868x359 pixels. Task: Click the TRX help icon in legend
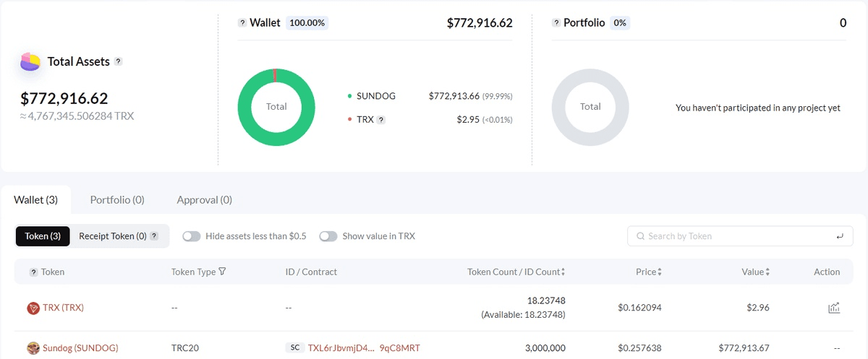click(x=381, y=120)
